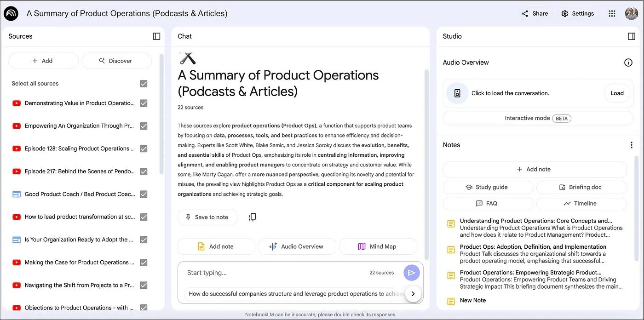Open the Audio Overview info tooltip

628,62
